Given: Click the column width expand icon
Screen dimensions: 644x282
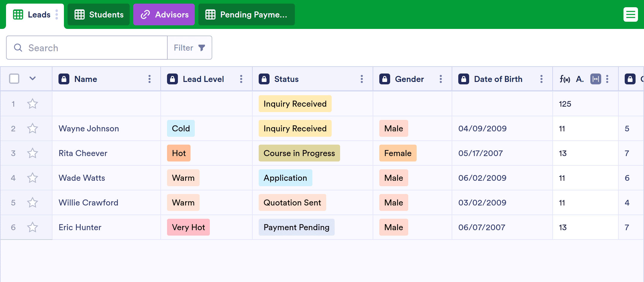Looking at the screenshot, I should click(x=596, y=79).
